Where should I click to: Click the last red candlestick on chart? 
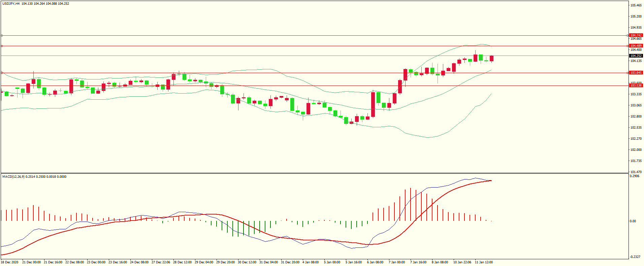[492, 59]
